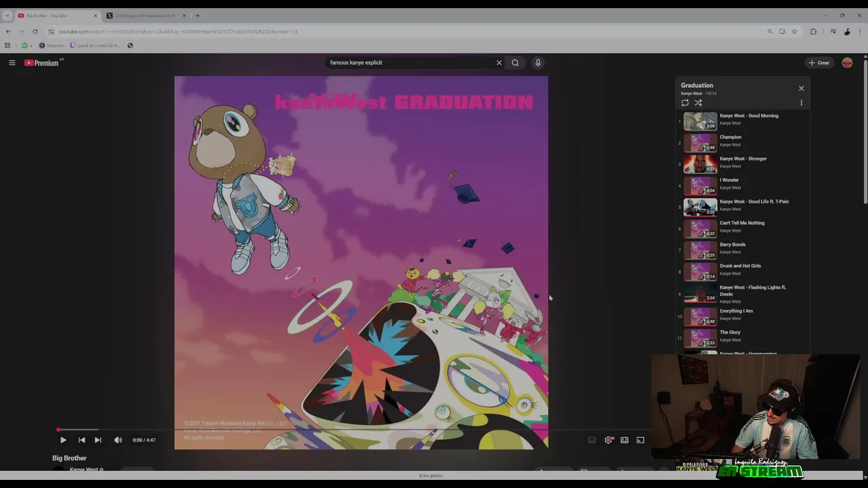Open Graduation playlist more options menu
The height and width of the screenshot is (488, 868).
click(x=801, y=103)
